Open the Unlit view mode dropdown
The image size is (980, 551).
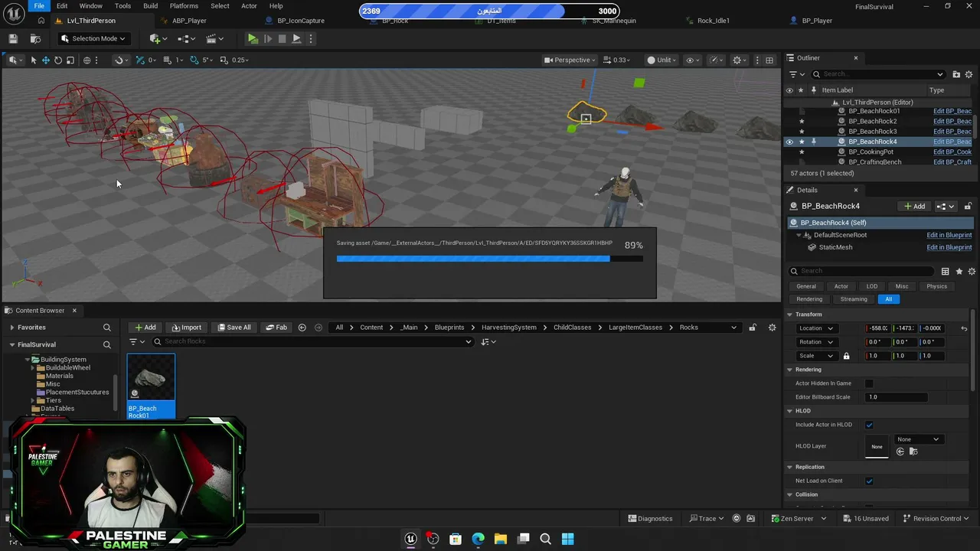pyautogui.click(x=662, y=60)
